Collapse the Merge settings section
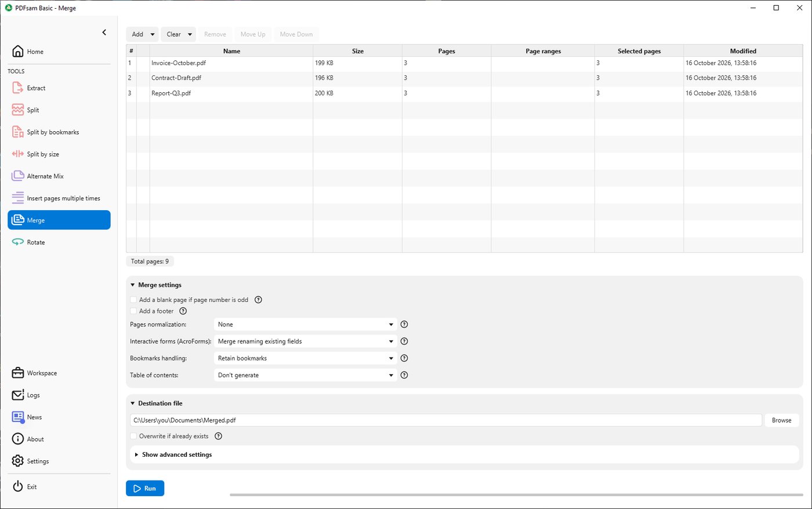This screenshot has width=812, height=509. (133, 285)
